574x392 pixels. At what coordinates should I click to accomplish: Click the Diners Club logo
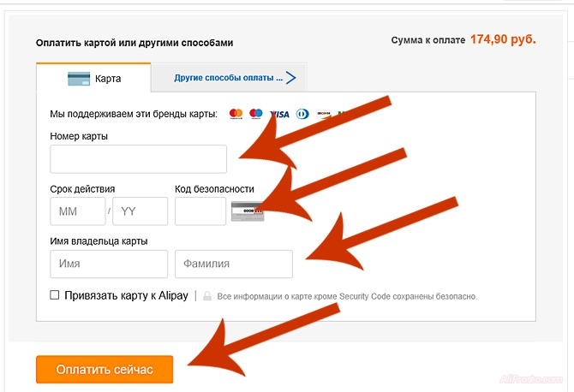point(302,114)
